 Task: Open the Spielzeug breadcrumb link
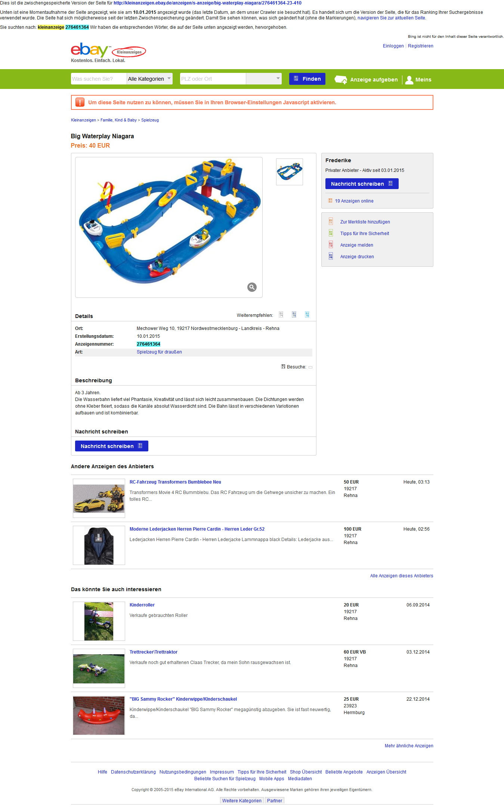coord(150,120)
